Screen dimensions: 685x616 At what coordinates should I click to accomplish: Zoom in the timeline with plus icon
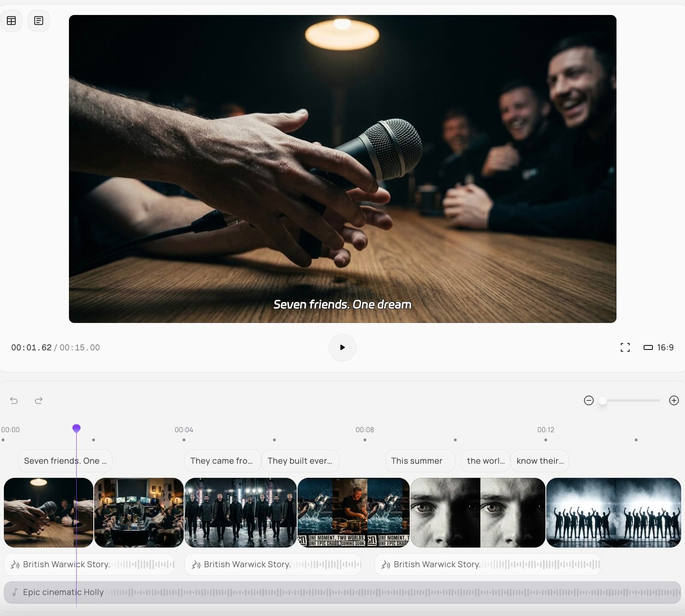tap(674, 400)
